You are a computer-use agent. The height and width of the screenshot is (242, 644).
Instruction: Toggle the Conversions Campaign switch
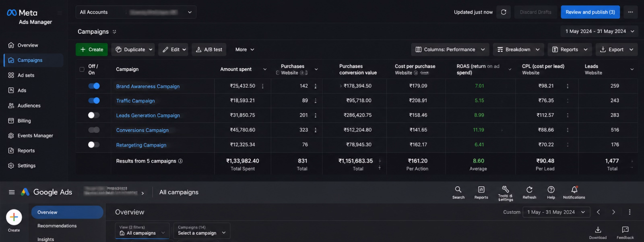coord(94,130)
